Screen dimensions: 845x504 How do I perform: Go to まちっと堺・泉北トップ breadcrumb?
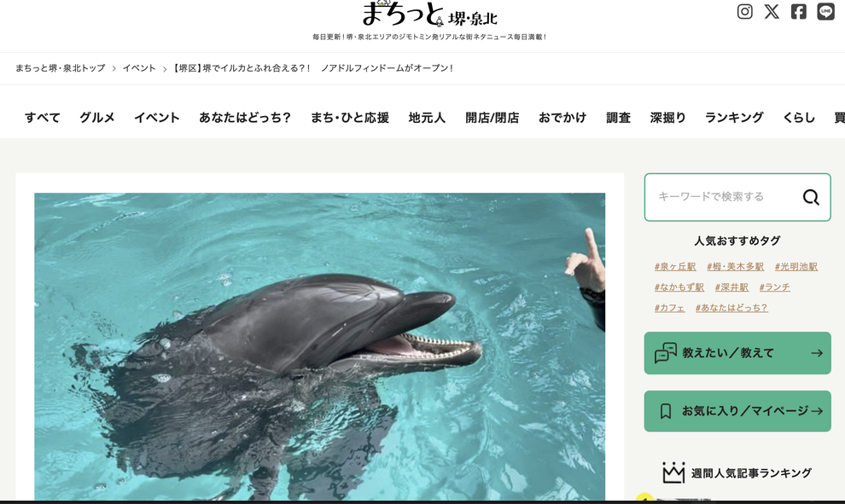coord(61,68)
